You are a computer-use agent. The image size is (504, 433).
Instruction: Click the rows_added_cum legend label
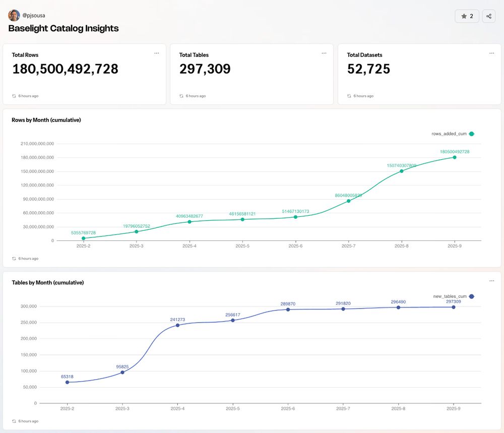coord(449,134)
